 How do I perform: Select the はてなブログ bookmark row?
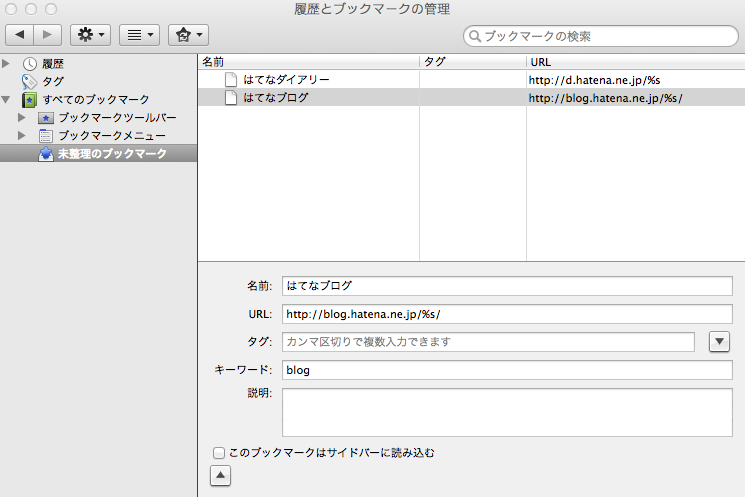tap(471, 97)
